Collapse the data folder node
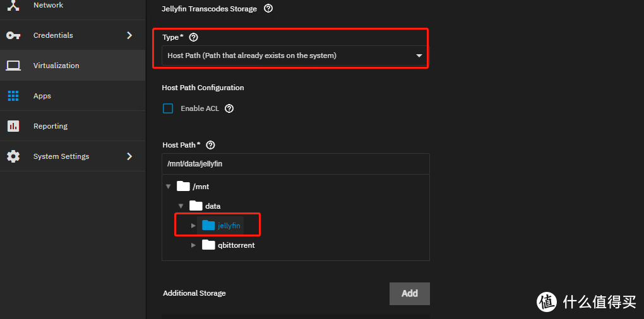Screen dimensions: 644x319 point(181,206)
